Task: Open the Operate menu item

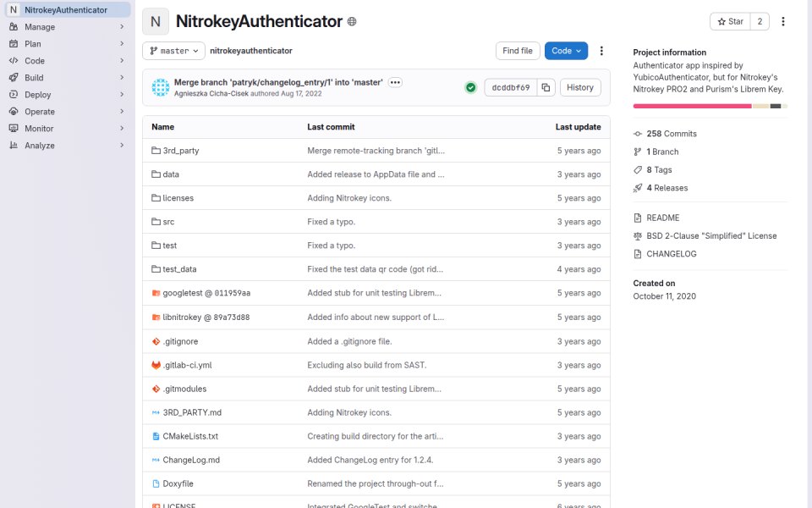Action: click(x=68, y=112)
